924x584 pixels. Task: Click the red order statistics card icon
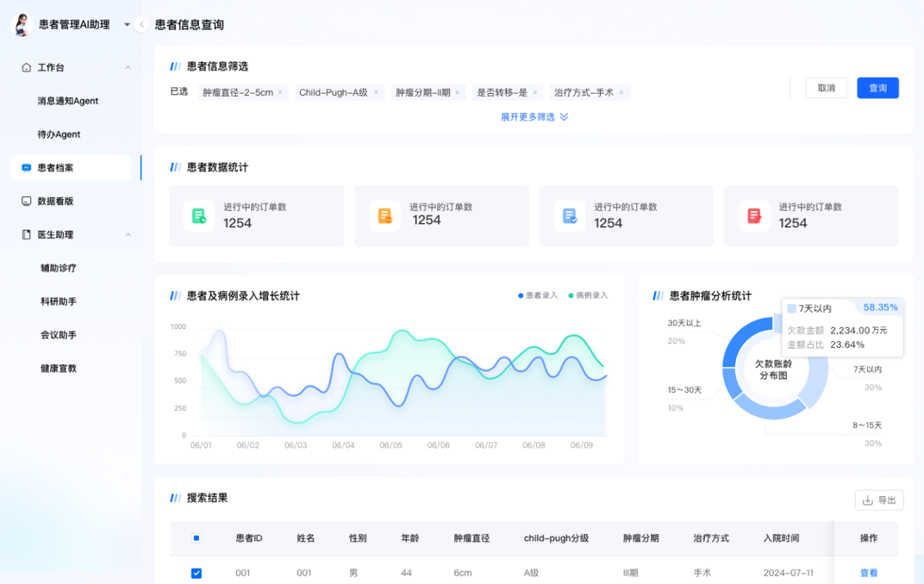(x=754, y=216)
